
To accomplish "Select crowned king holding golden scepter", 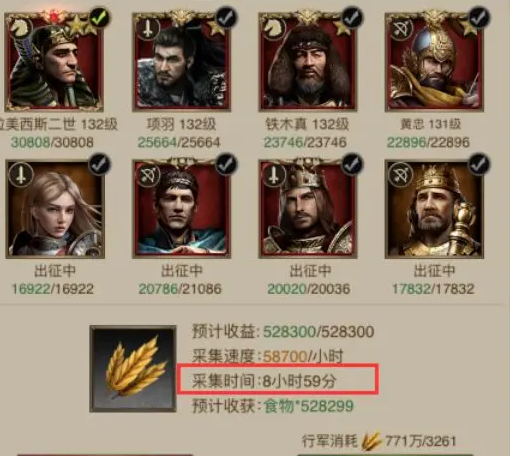I will tap(434, 209).
